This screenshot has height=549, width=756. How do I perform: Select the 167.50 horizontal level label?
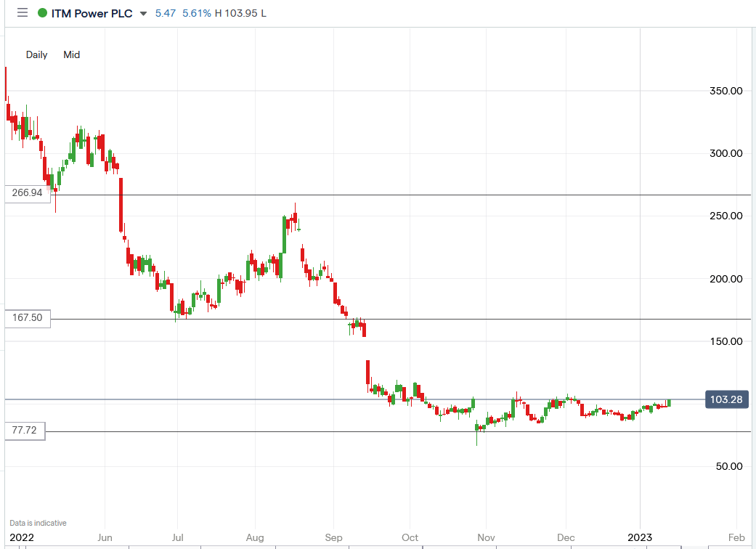point(28,317)
